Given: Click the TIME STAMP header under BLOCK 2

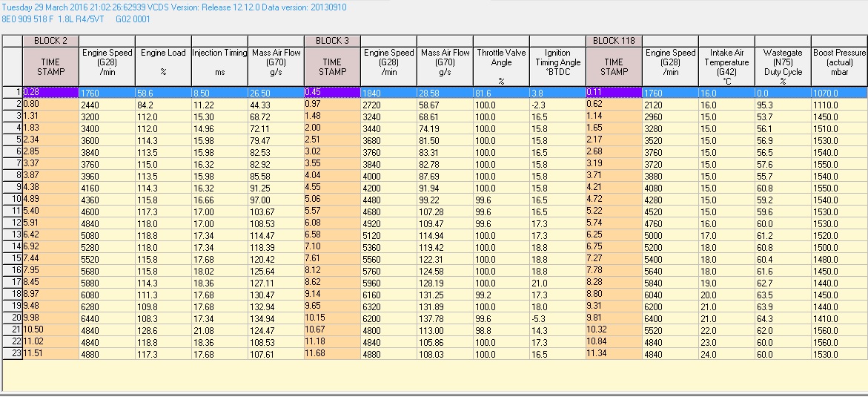Looking at the screenshot, I should click(x=50, y=67).
